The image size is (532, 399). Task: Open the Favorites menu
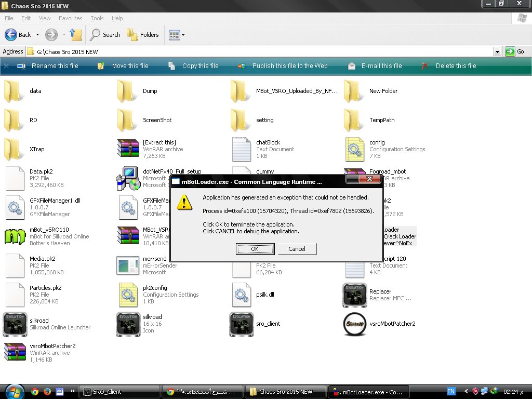pyautogui.click(x=70, y=18)
